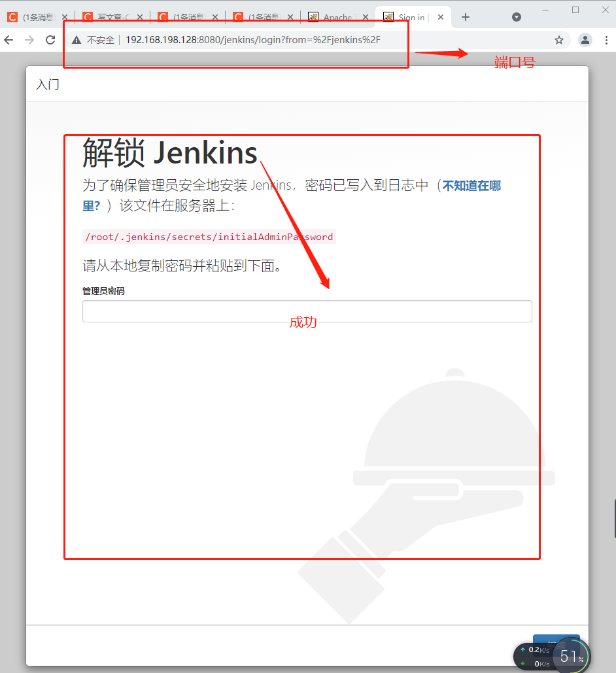Bookmark this page with the star icon
The width and height of the screenshot is (616, 673).
pos(558,40)
